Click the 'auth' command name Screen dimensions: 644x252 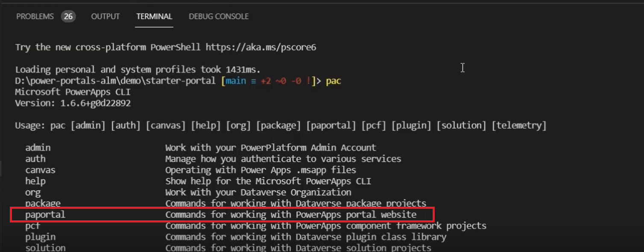[35, 159]
